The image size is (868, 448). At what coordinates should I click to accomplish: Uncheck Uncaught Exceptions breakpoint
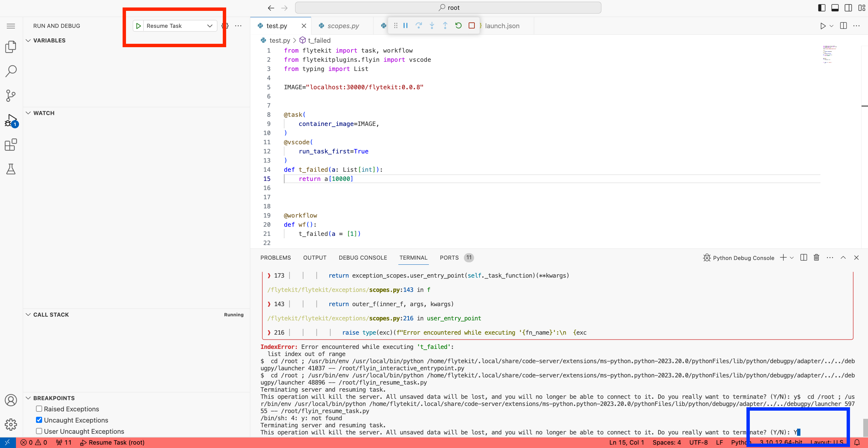click(x=39, y=420)
